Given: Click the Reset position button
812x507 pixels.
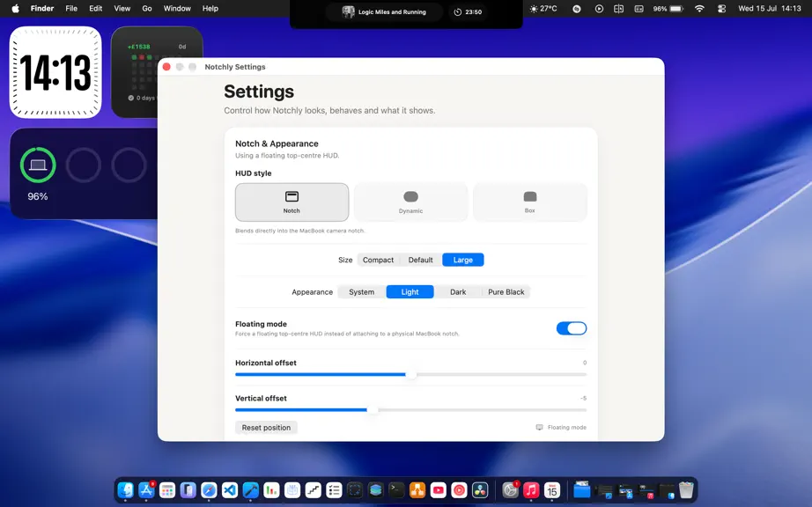Looking at the screenshot, I should pos(266,427).
